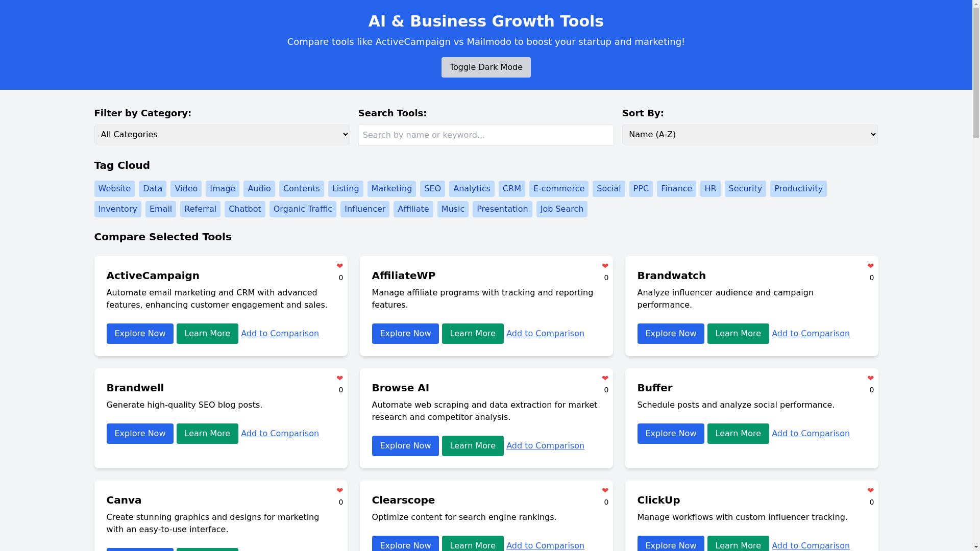Screen dimensions: 980x551
Task: Pick the Contents tag
Action: pos(302,189)
